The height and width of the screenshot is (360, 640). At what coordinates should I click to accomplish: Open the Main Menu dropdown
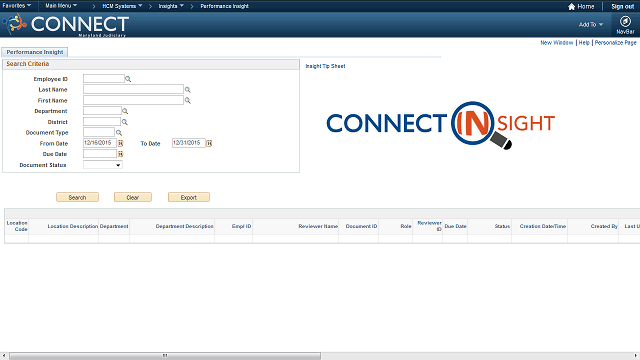pyautogui.click(x=61, y=6)
